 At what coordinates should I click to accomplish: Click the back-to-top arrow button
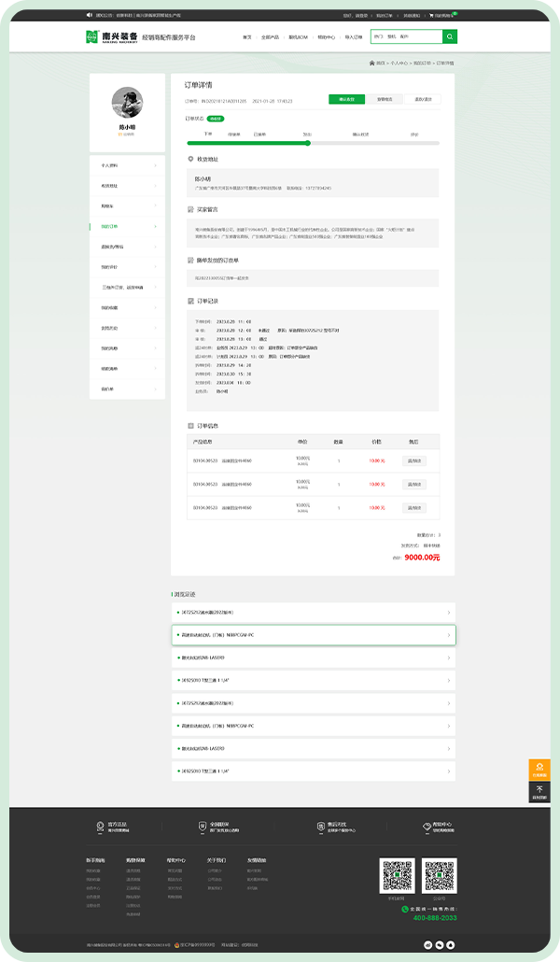click(x=539, y=792)
